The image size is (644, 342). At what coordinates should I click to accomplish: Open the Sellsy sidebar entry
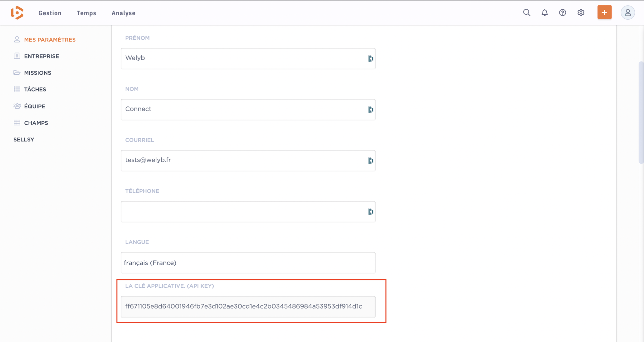24,140
